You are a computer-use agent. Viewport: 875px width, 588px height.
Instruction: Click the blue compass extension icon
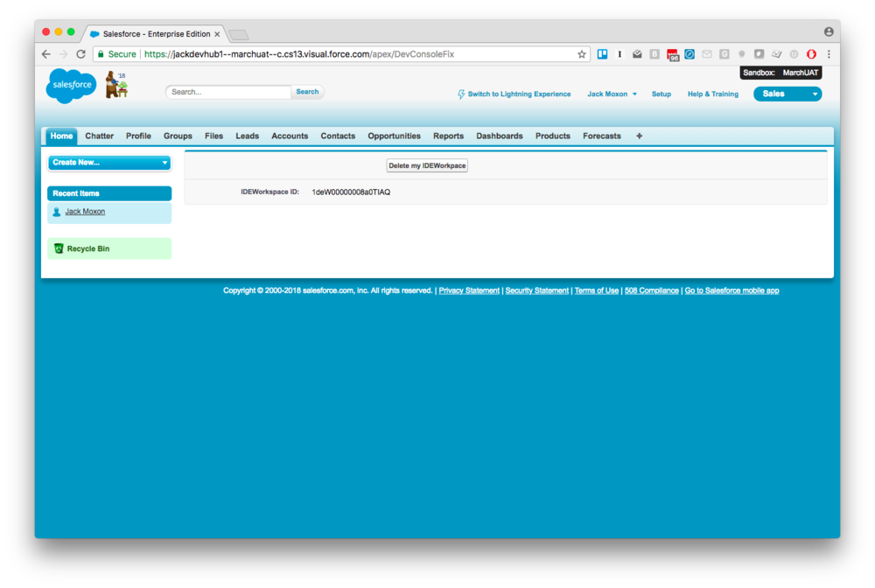coord(689,53)
